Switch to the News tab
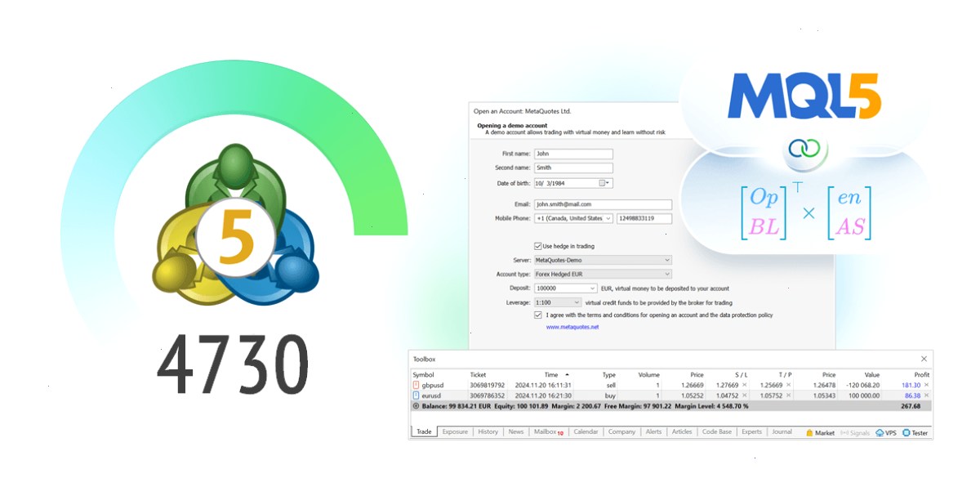Image resolution: width=980 pixels, height=496 pixels. [515, 432]
